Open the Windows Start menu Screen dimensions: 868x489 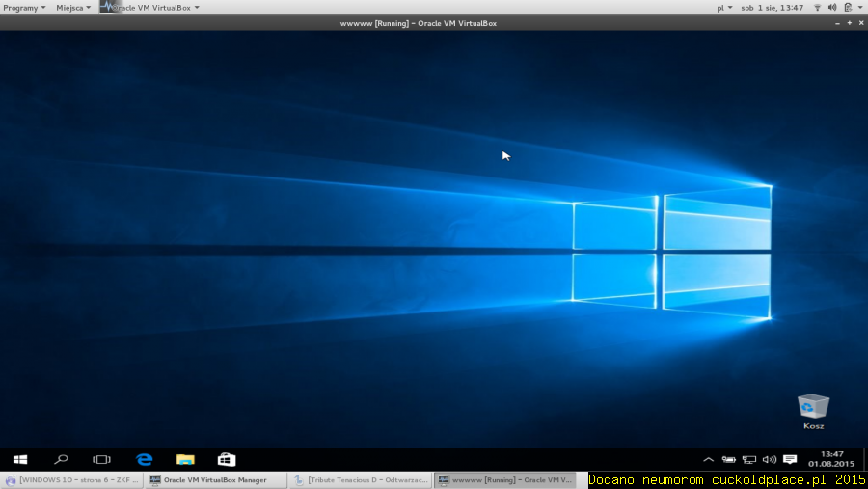click(20, 460)
